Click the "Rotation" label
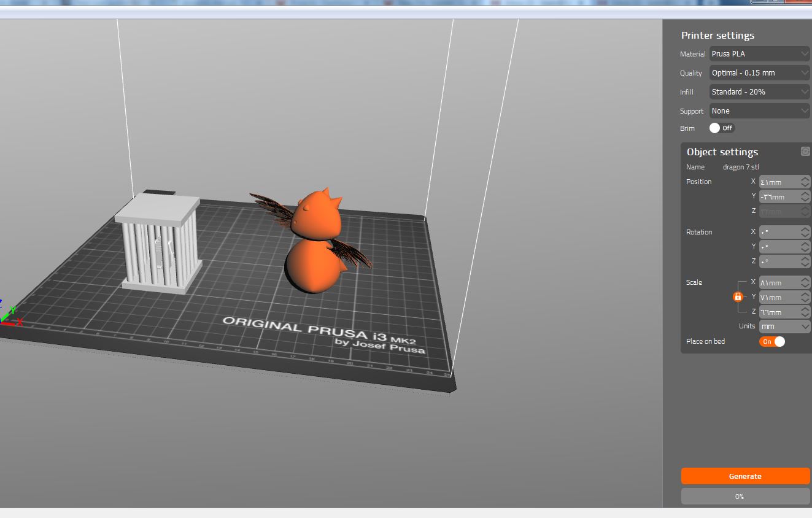This screenshot has width=812, height=518. coord(699,232)
